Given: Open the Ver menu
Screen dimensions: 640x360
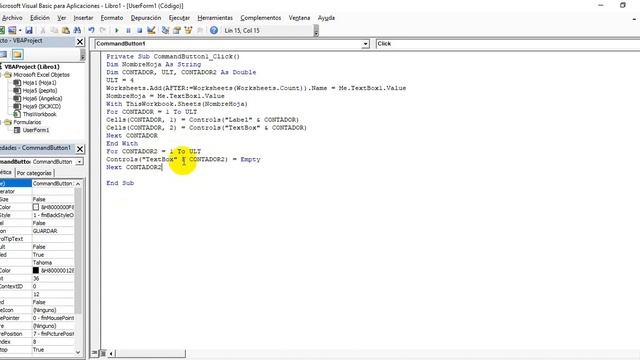Looking at the screenshot, I should (62, 18).
